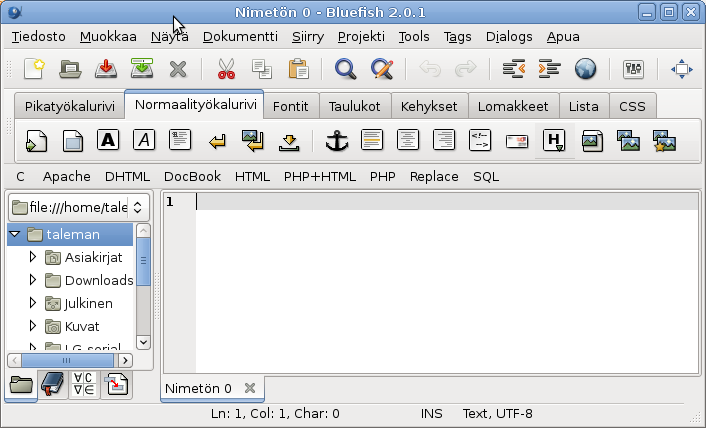Open the Apua menu
Image resolution: width=706 pixels, height=428 pixels.
pyautogui.click(x=563, y=37)
